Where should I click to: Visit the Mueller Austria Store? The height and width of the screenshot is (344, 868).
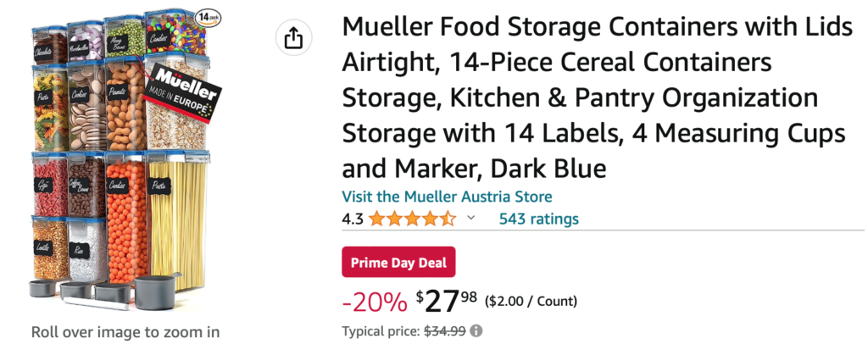(447, 197)
